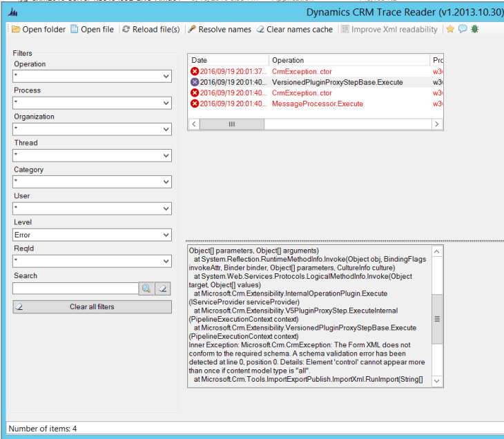This screenshot has height=439, width=504.
Task: Click the yellow star icon in toolbar
Action: [x=450, y=29]
